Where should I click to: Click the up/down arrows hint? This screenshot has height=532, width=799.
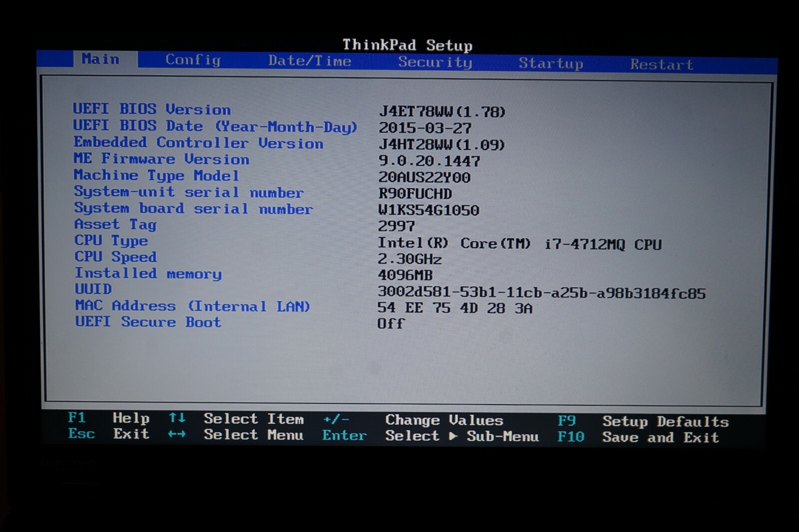[x=177, y=418]
